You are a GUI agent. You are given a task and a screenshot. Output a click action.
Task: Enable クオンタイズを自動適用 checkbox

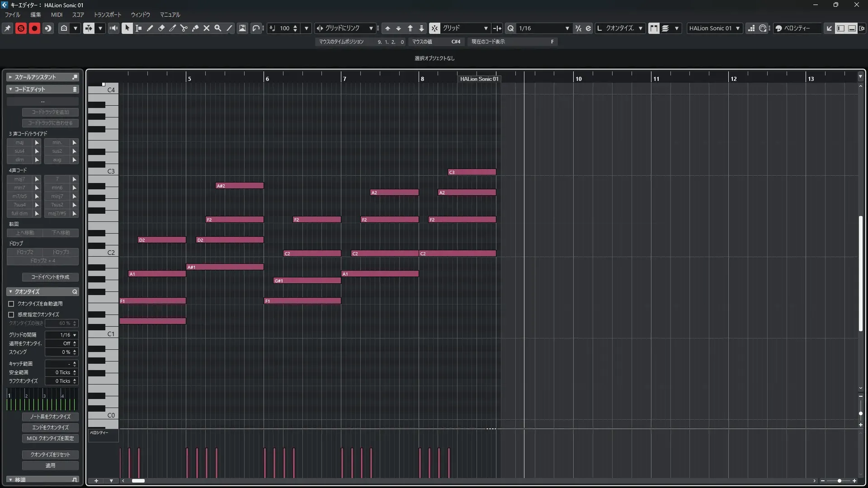(x=11, y=304)
